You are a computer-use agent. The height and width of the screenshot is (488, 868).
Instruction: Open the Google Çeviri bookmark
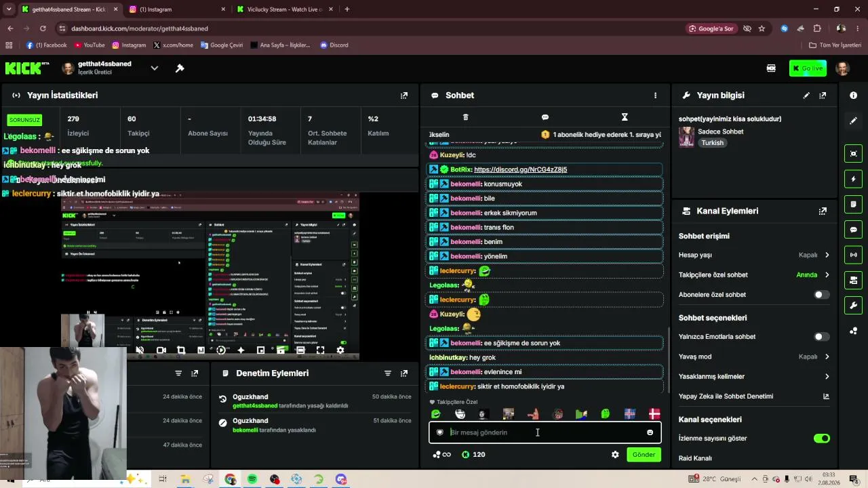(x=221, y=45)
